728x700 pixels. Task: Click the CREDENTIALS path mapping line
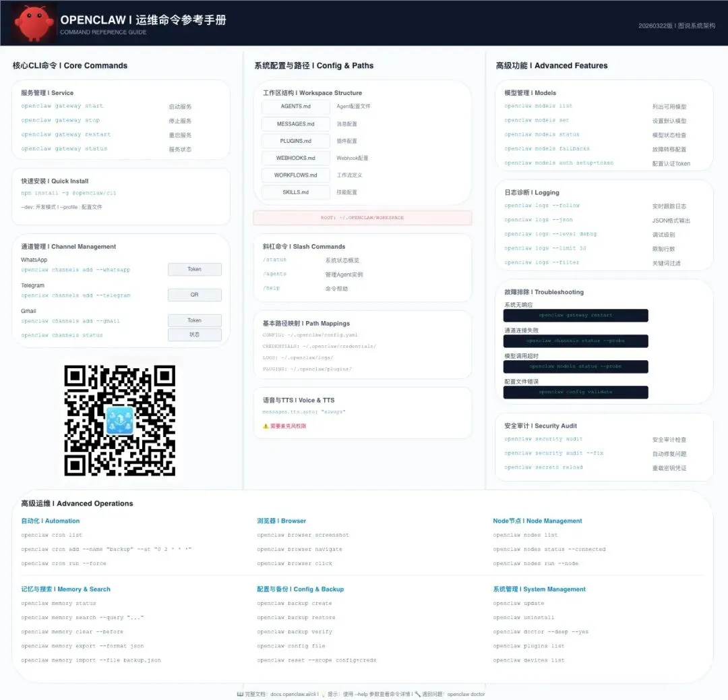tap(320, 347)
